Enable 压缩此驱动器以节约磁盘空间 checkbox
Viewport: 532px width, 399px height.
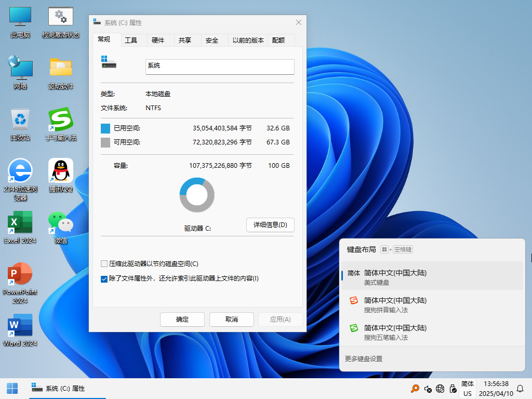pos(104,263)
